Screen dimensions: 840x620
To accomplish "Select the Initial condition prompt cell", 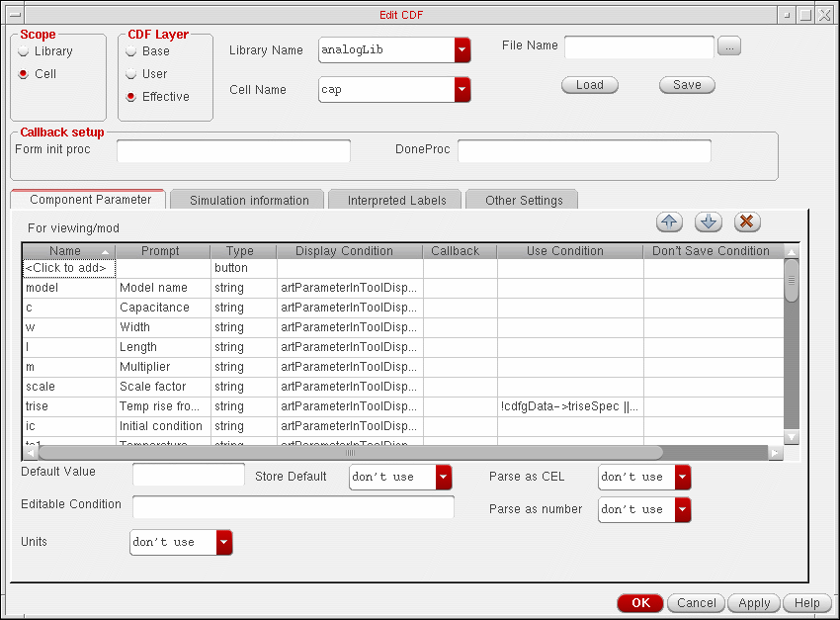I will point(163,426).
